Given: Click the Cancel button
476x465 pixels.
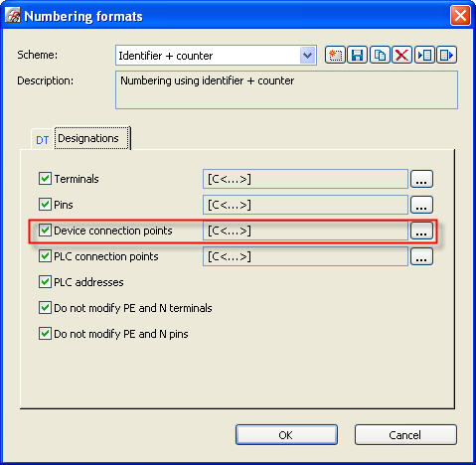Looking at the screenshot, I should pos(405,435).
